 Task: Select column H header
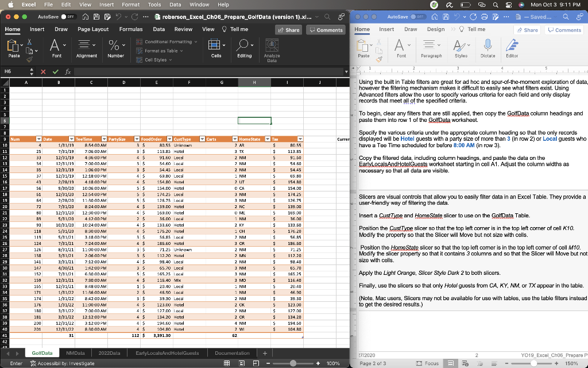click(254, 82)
